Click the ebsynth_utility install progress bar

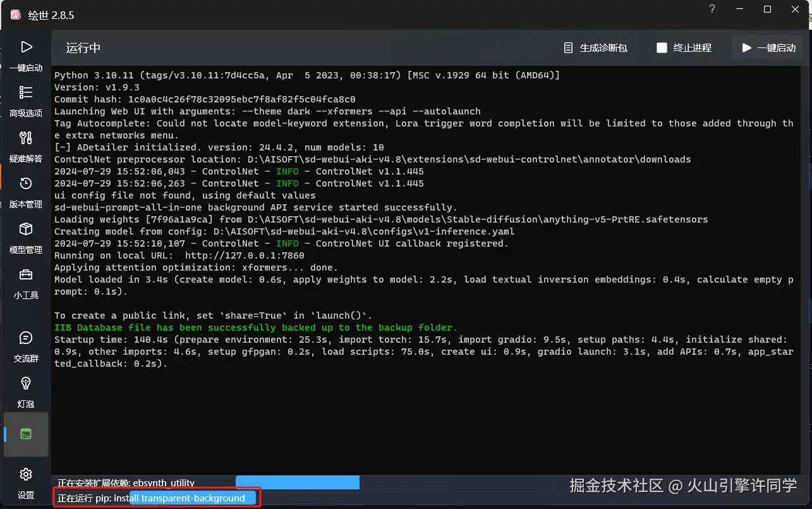coord(298,482)
